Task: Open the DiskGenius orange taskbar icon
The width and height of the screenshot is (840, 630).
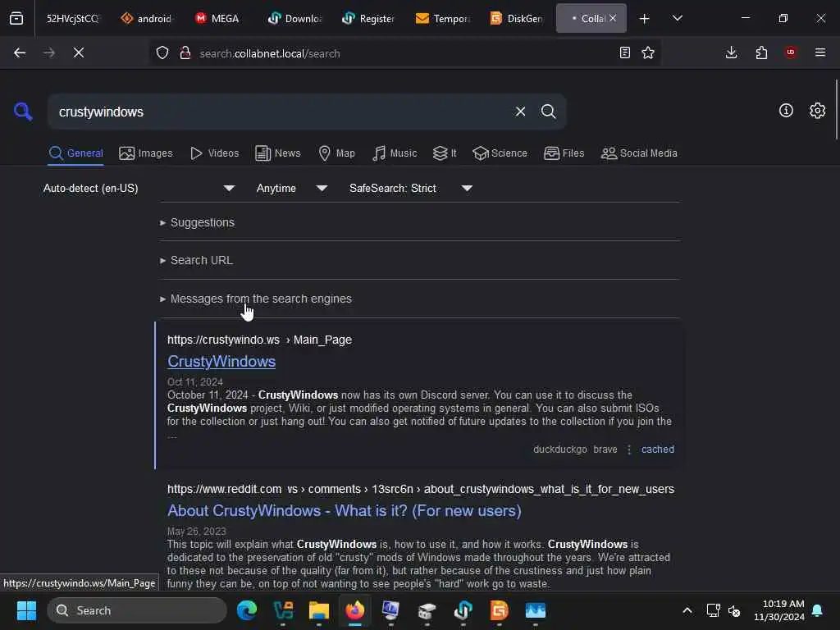Action: tap(499, 610)
